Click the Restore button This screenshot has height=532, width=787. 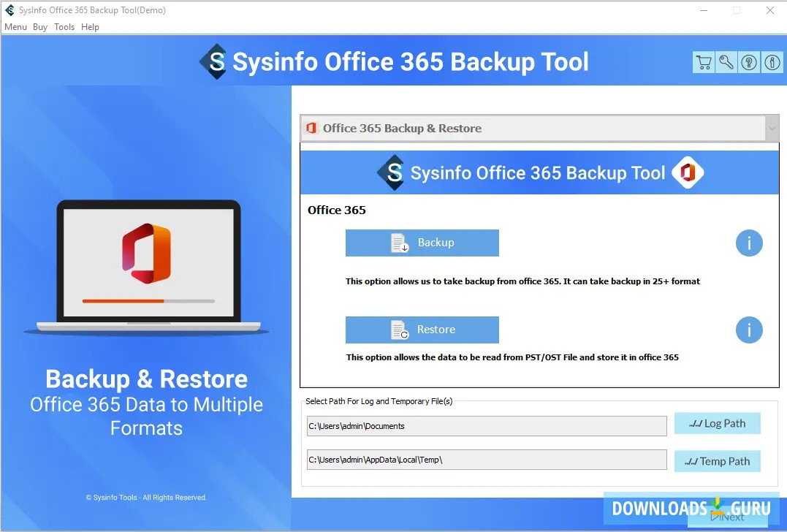[422, 330]
